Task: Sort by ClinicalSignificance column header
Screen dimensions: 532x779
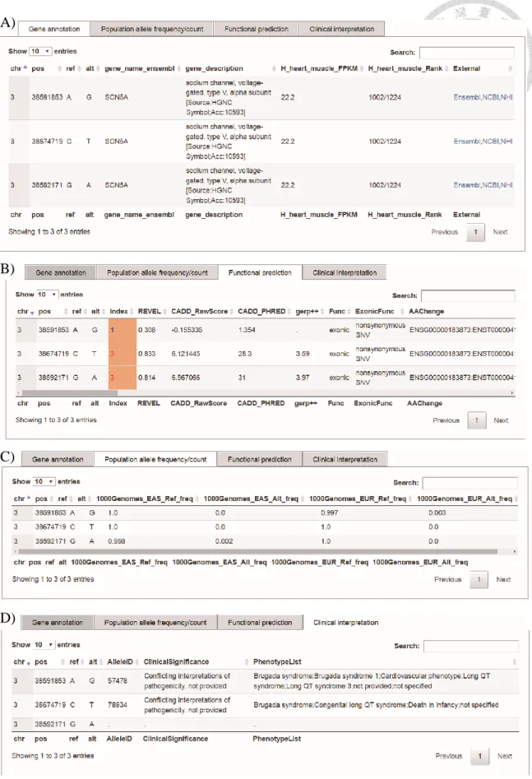Action: (176, 661)
